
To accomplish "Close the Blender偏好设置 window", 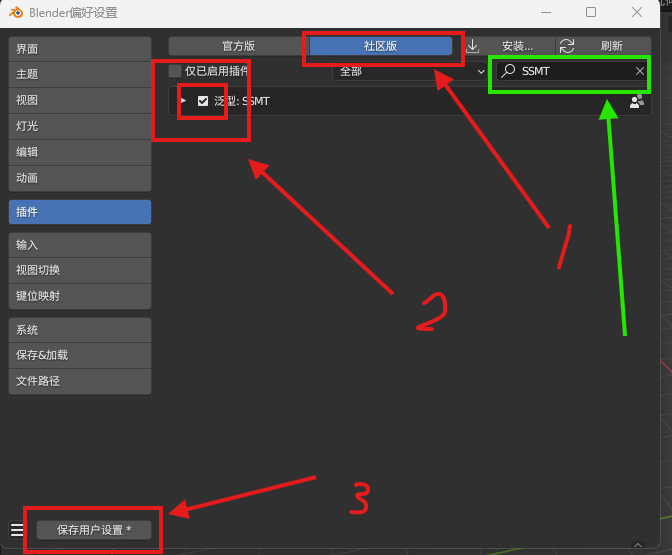I will [x=637, y=12].
